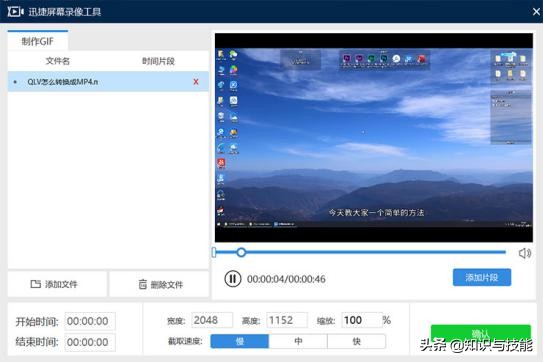The width and height of the screenshot is (543, 362).
Task: Remove file using red X icon
Action: coord(196,82)
